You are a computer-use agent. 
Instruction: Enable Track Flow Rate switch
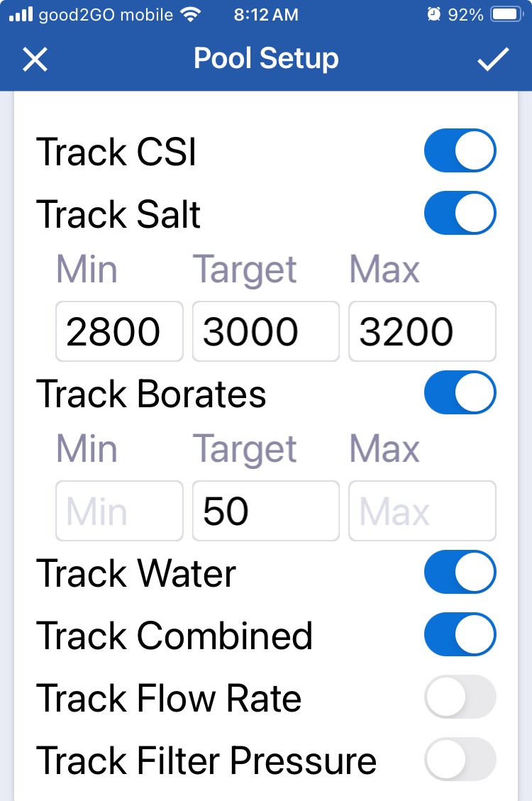460,697
